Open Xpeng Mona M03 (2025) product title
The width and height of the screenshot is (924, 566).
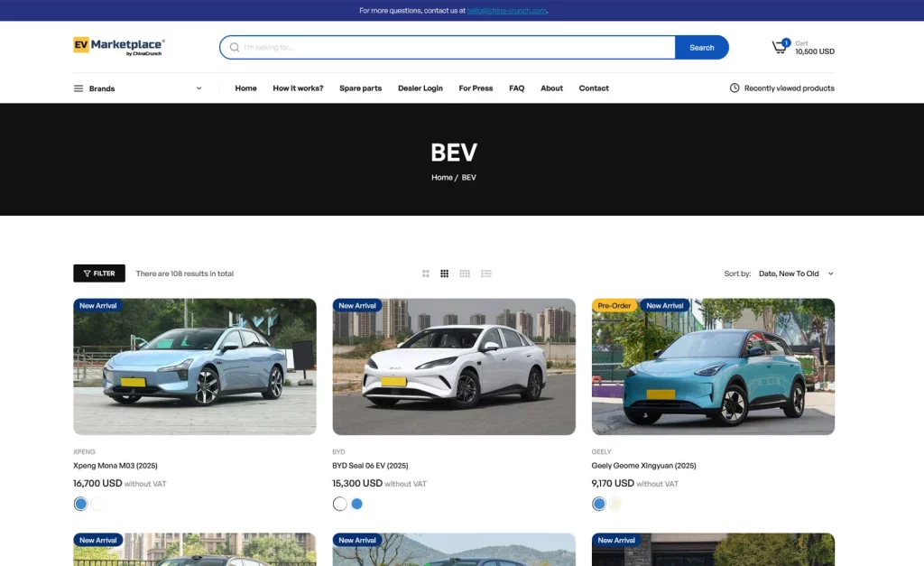pos(115,466)
